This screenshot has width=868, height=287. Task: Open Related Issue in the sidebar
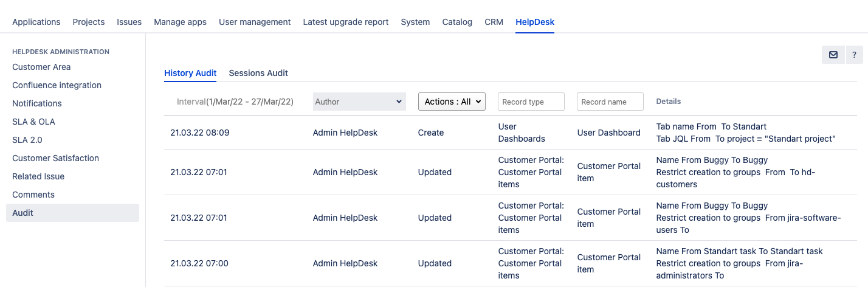[38, 176]
